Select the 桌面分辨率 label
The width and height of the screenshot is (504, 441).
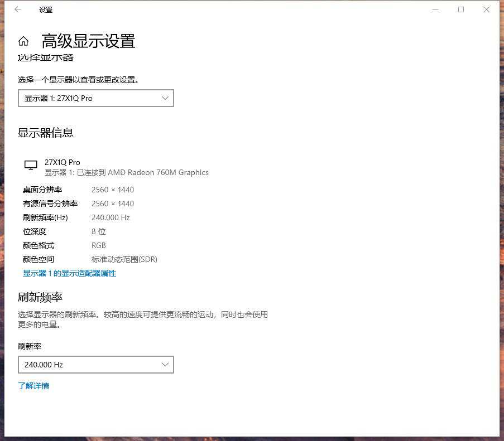[42, 190]
